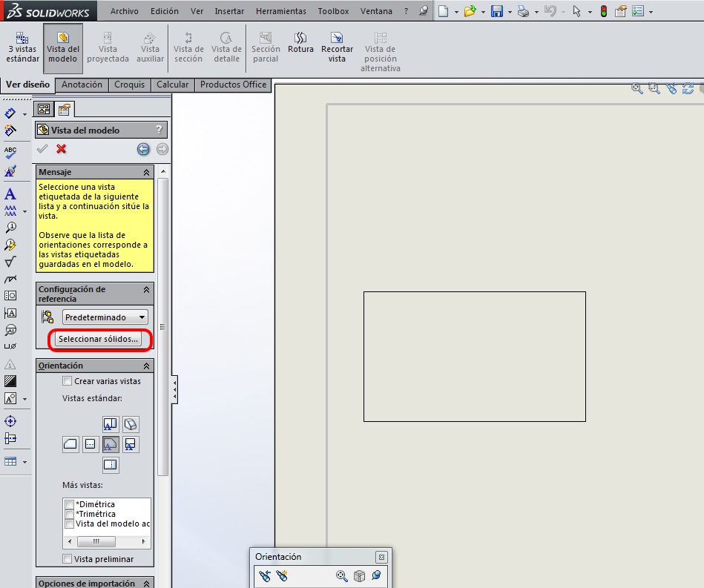Switch to the Anotación tab

[x=82, y=85]
